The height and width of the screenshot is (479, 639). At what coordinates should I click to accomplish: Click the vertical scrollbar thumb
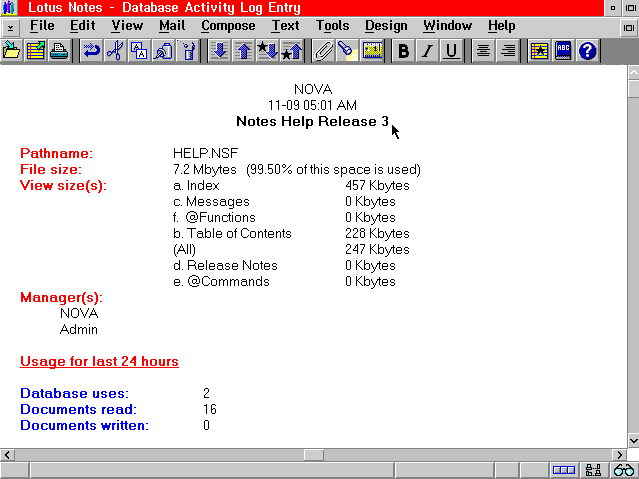pos(633,89)
